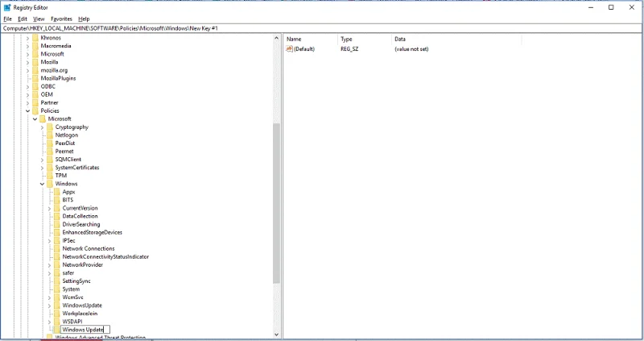Click the Windows Update rename text box

click(85, 330)
